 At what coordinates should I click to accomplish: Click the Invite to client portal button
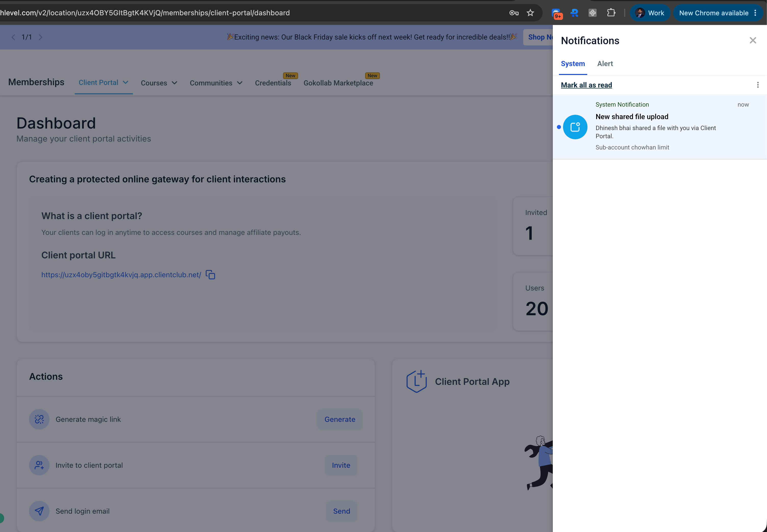point(341,465)
